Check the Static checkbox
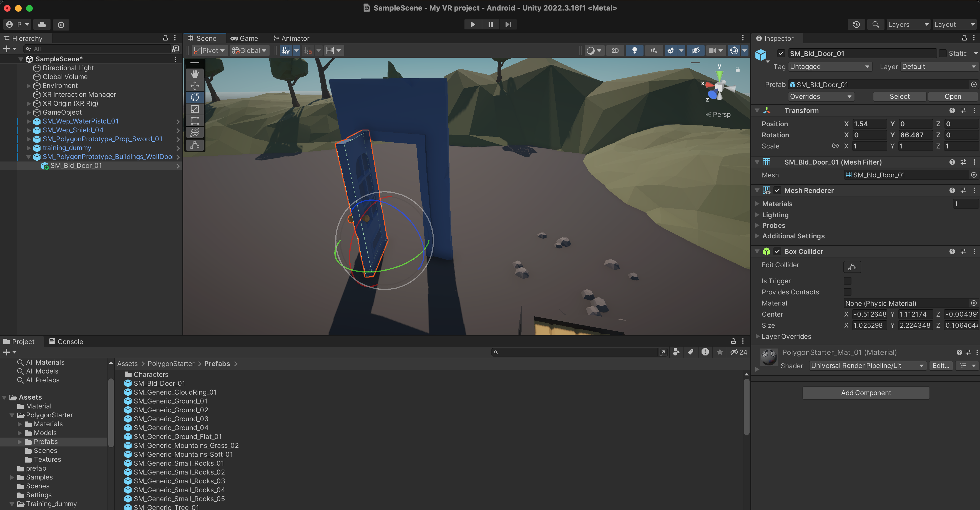The height and width of the screenshot is (510, 980). (x=942, y=54)
